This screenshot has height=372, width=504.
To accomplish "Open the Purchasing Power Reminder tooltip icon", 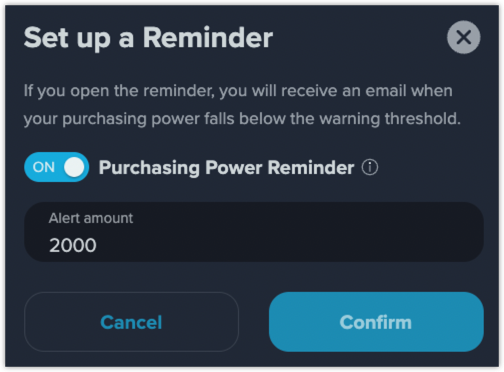I will pyautogui.click(x=370, y=167).
